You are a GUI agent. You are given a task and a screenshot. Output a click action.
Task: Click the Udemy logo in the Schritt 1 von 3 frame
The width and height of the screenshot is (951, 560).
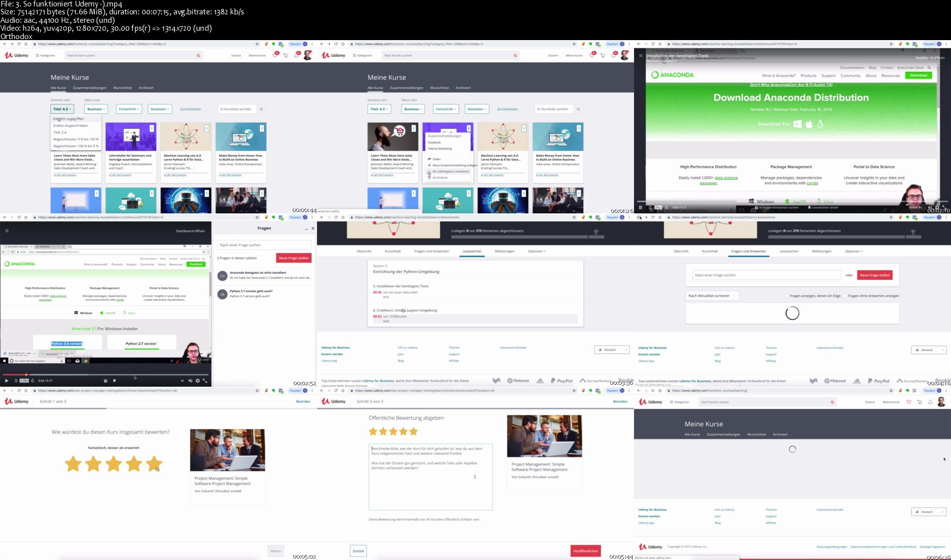coord(17,402)
